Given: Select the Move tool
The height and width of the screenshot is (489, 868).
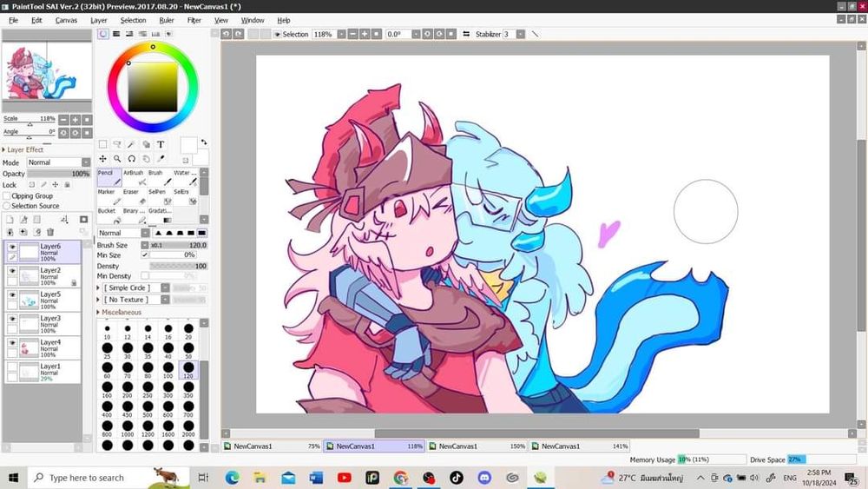Looking at the screenshot, I should (x=103, y=159).
